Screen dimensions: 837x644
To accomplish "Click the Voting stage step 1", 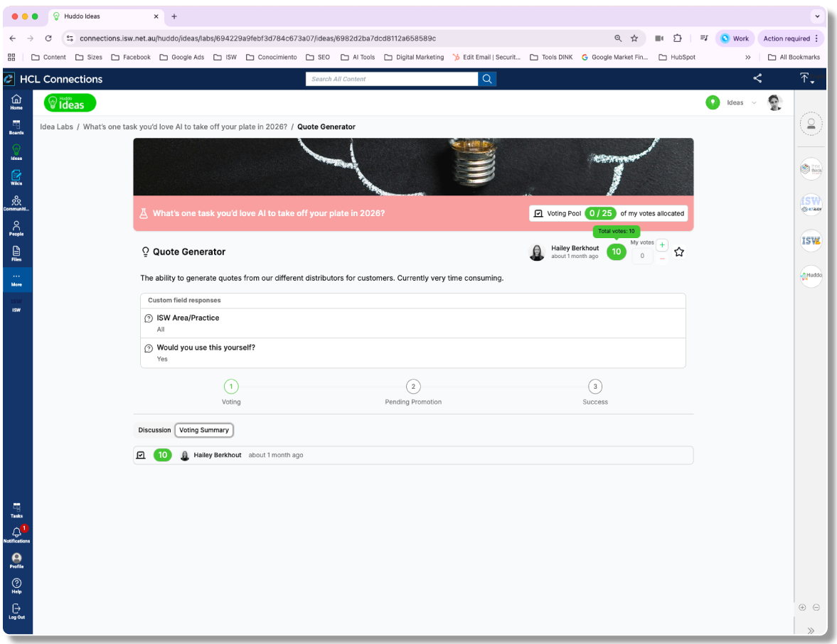I will (231, 387).
